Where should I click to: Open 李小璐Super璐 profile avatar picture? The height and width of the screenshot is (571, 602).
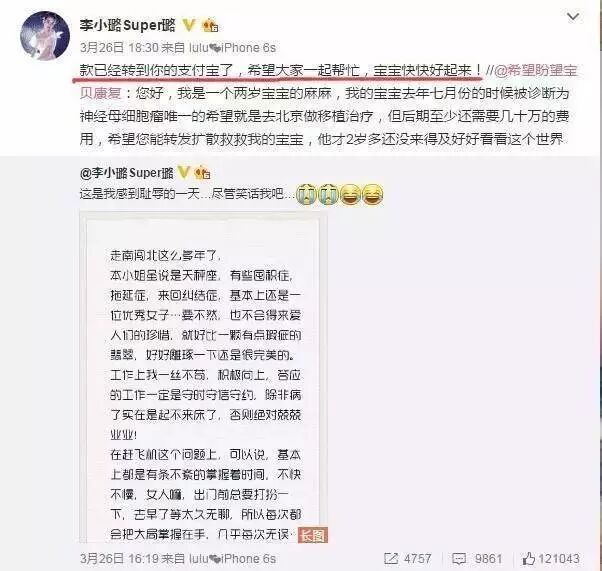click(x=45, y=36)
